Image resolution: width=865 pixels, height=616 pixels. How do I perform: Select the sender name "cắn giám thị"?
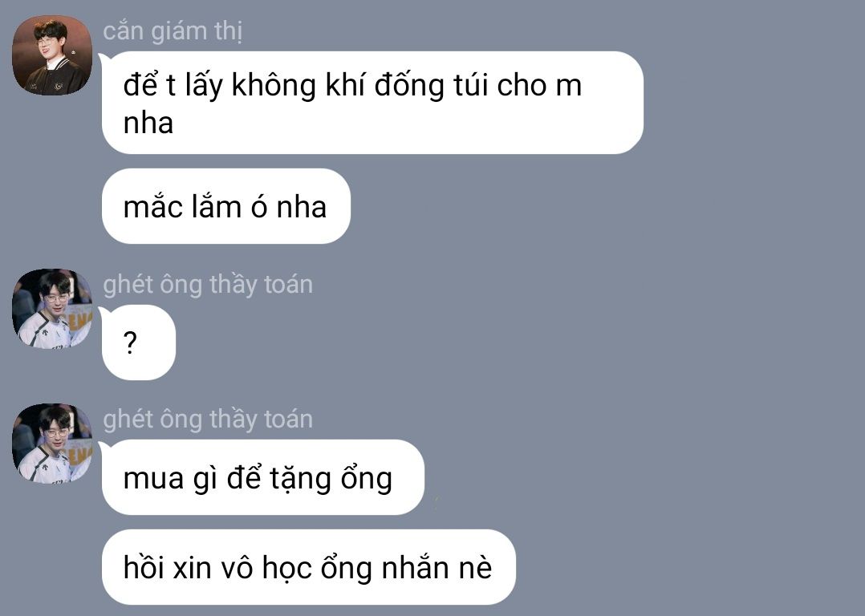tap(173, 31)
